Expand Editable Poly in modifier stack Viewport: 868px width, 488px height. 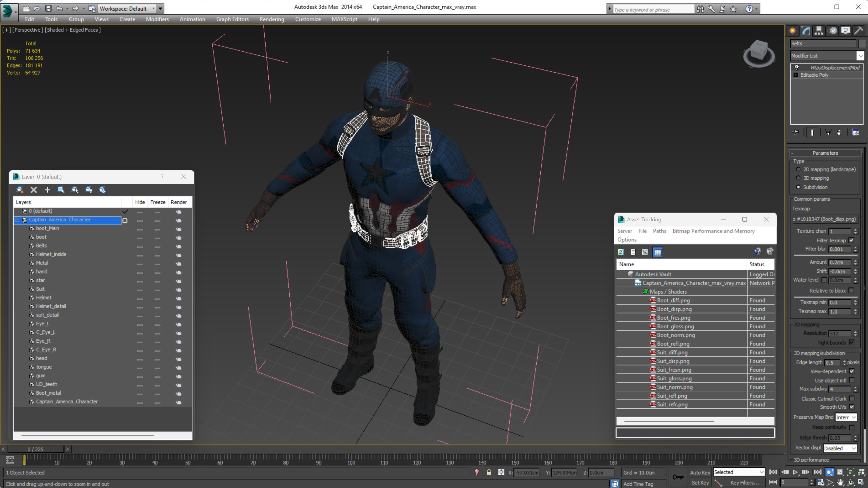coord(796,75)
